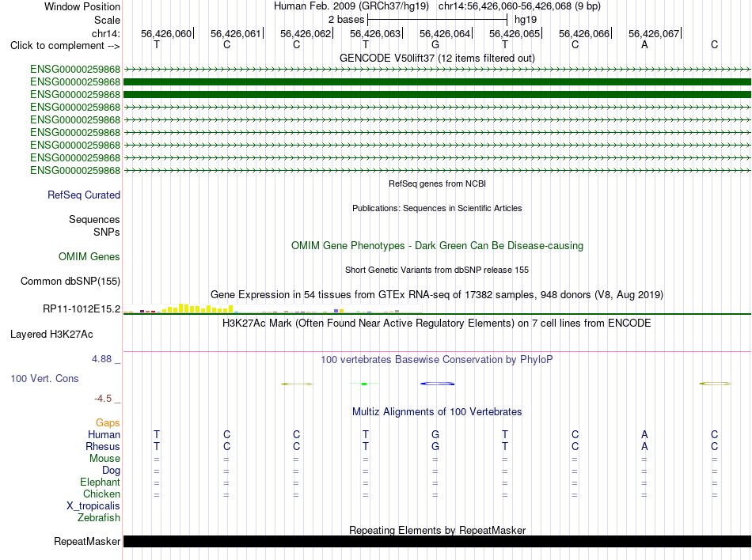Click position label 56,426,066 on the ruler
Image resolution: width=752 pixels, height=560 pixels.
584,33
